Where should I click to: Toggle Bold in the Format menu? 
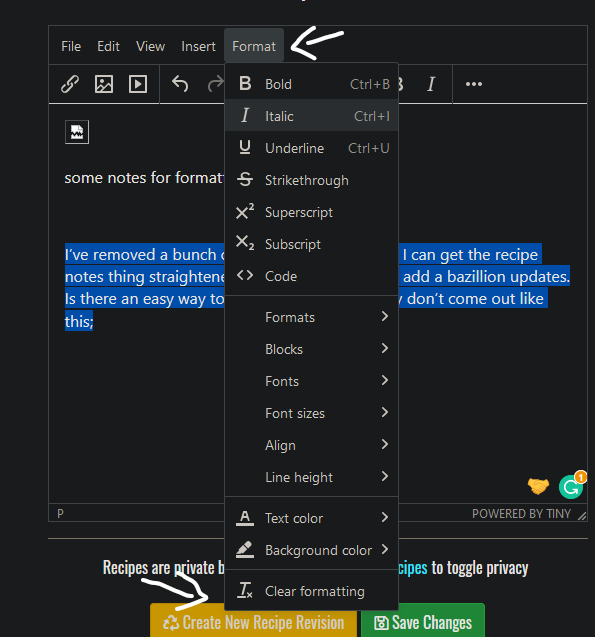click(312, 84)
